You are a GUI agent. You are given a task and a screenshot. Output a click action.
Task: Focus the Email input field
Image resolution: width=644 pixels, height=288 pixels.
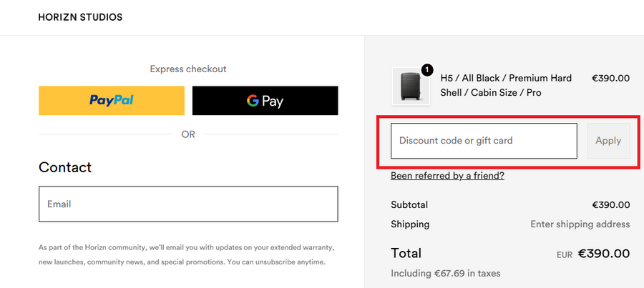point(187,204)
